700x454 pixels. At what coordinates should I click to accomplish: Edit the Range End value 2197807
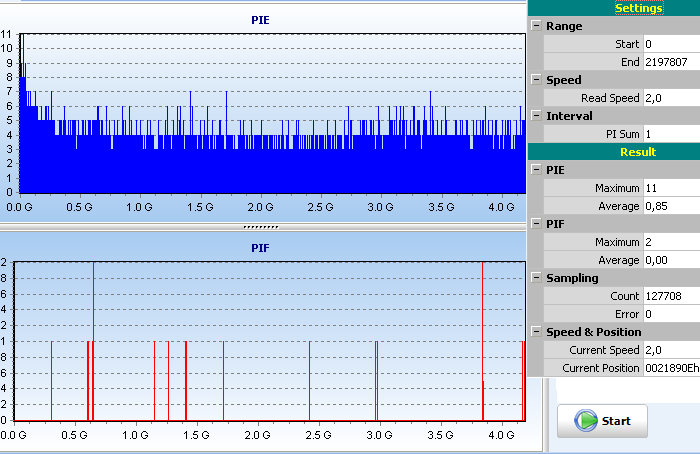click(x=671, y=62)
